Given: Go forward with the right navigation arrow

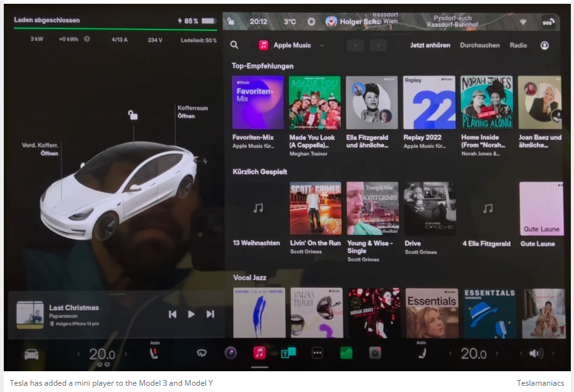Looking at the screenshot, I should point(379,45).
